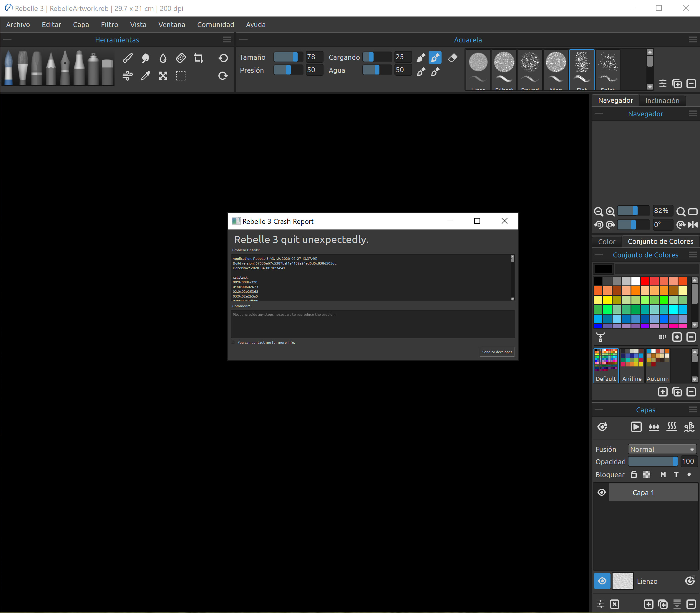700x613 pixels.
Task: Select the watercolor brush tool
Action: click(x=9, y=67)
